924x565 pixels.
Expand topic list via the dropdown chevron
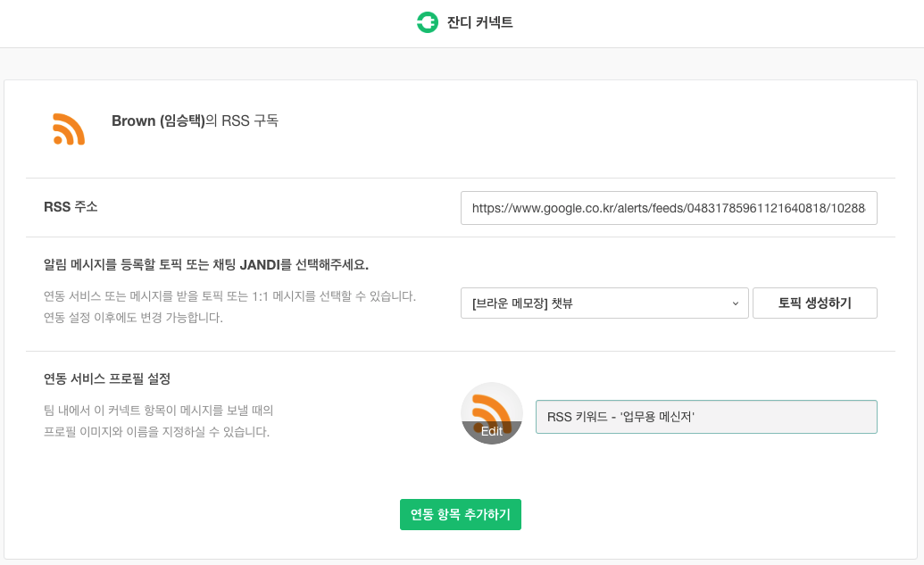tap(736, 303)
